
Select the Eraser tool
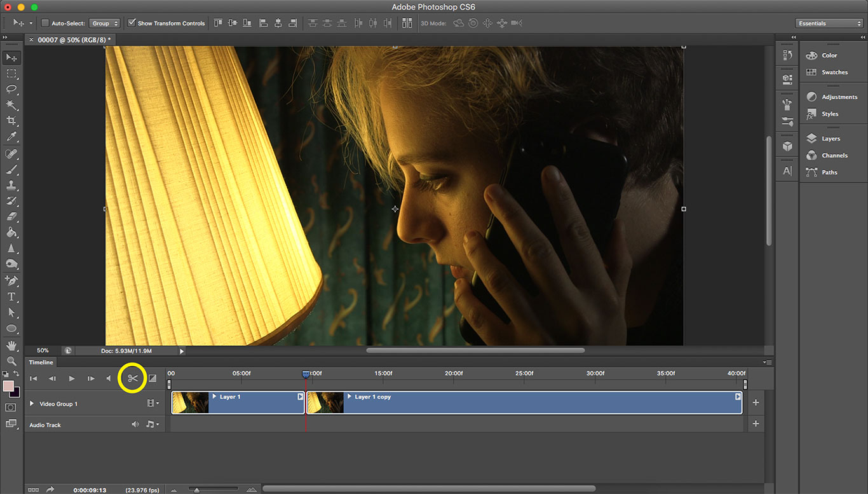pos(11,217)
